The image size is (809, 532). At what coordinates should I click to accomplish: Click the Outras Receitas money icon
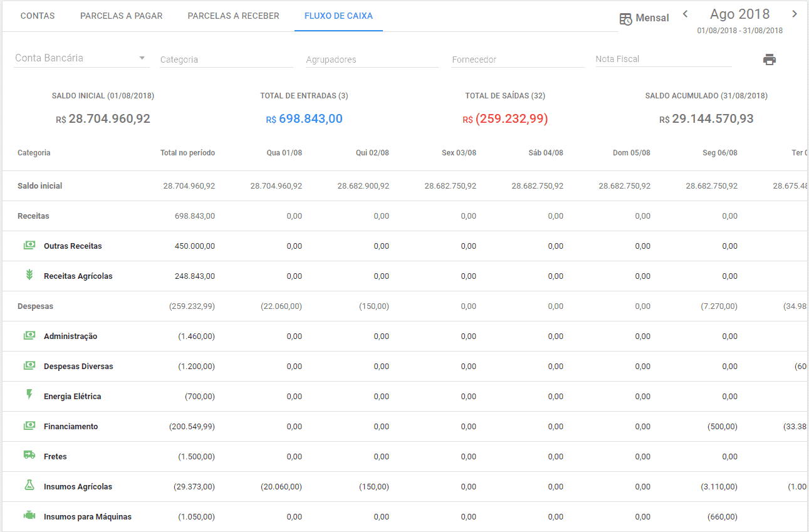coord(29,246)
